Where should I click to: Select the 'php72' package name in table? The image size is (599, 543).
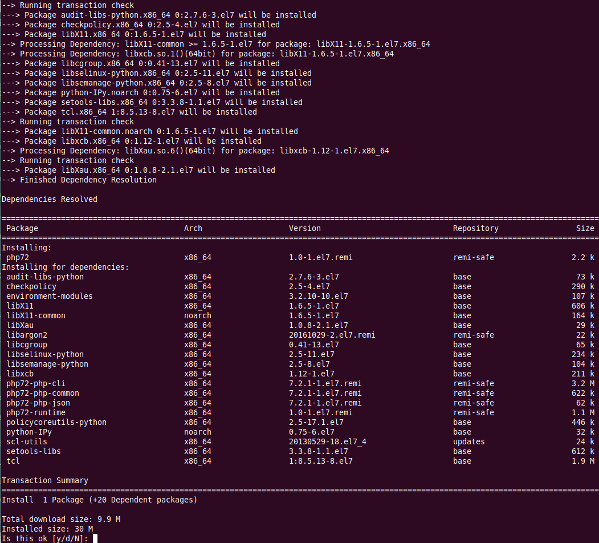[x=18, y=257]
